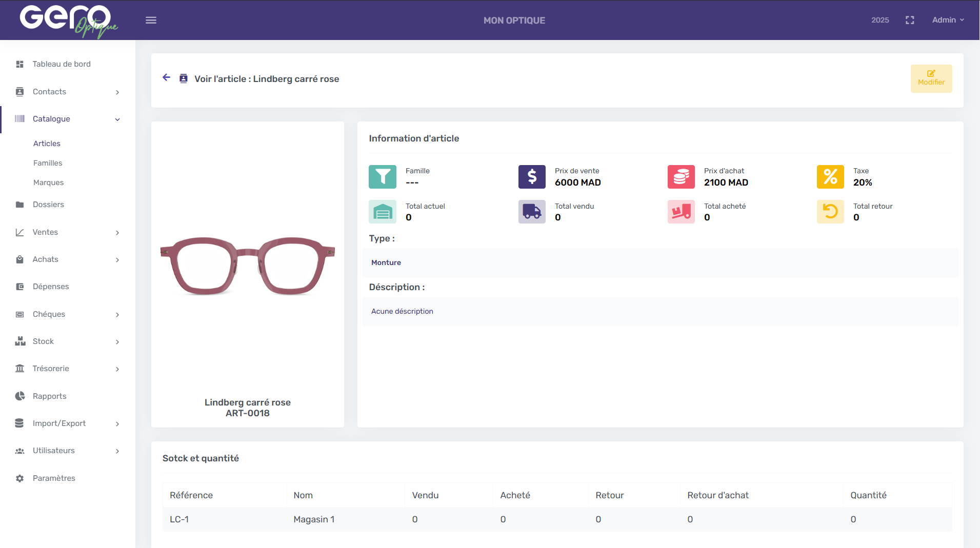Click the hamburger menu icon

(x=151, y=21)
